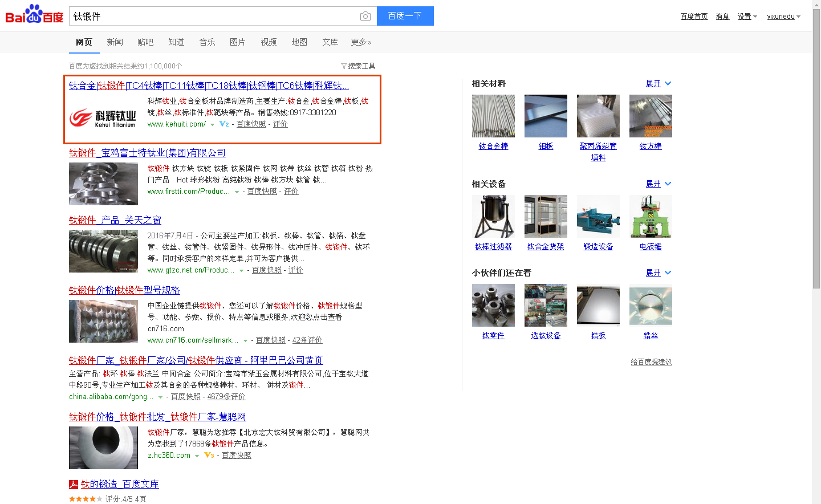Viewport: 821px width, 504px height.
Task: Click thumbnail of 宝鸡富士特钛业 result
Action: [x=103, y=184]
